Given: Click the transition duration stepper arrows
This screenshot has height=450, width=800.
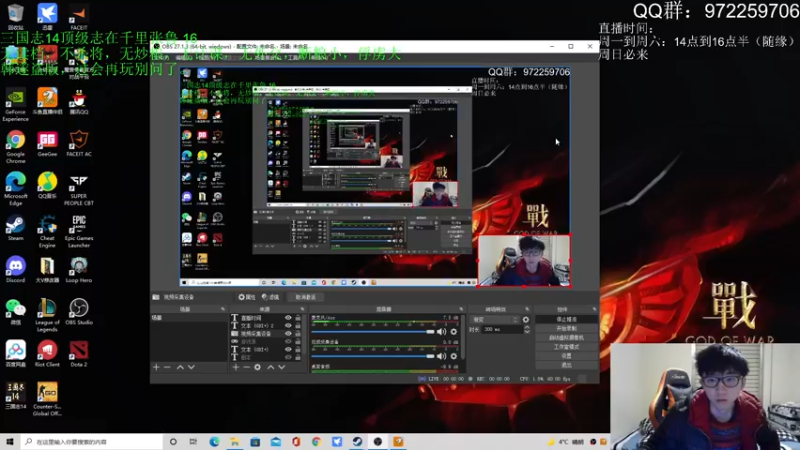Looking at the screenshot, I should coord(527,330).
